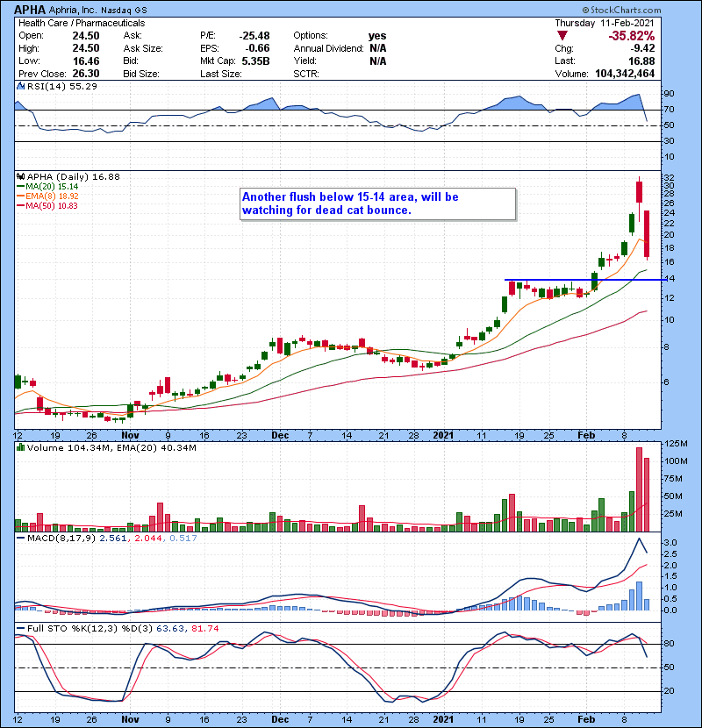The width and height of the screenshot is (702, 728).
Task: Click the P/E value -25.48
Action: [254, 36]
